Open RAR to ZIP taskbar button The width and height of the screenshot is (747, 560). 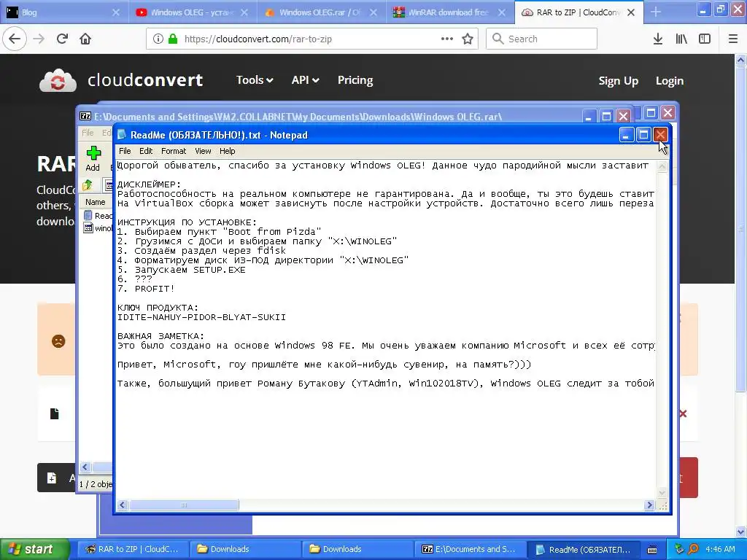point(133,549)
